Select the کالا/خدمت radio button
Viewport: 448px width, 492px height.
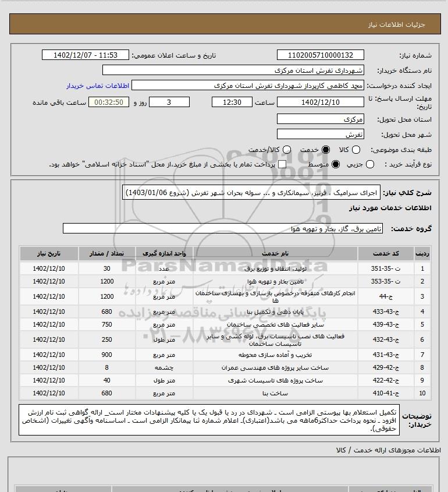click(x=286, y=150)
